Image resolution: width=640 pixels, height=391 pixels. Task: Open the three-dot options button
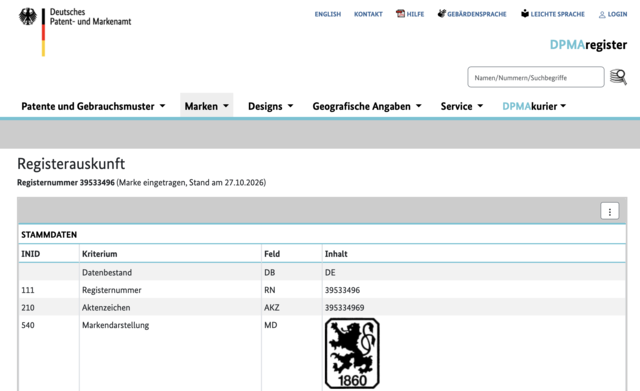(609, 211)
